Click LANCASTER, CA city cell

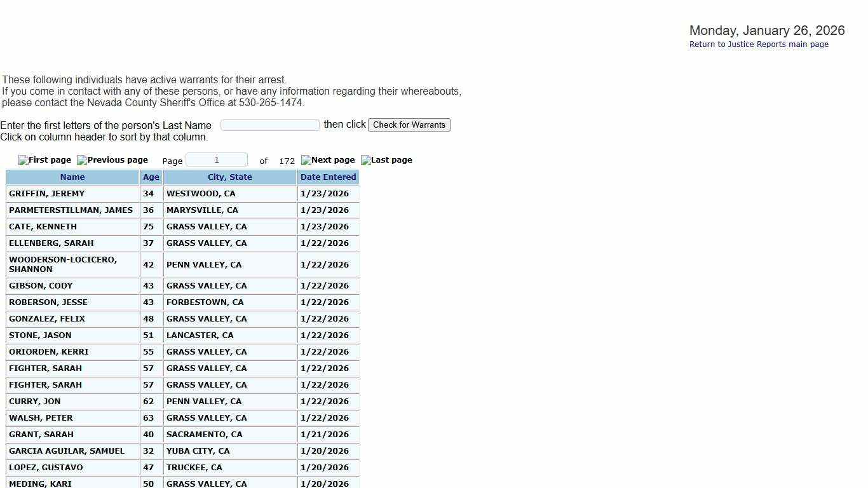(x=200, y=335)
